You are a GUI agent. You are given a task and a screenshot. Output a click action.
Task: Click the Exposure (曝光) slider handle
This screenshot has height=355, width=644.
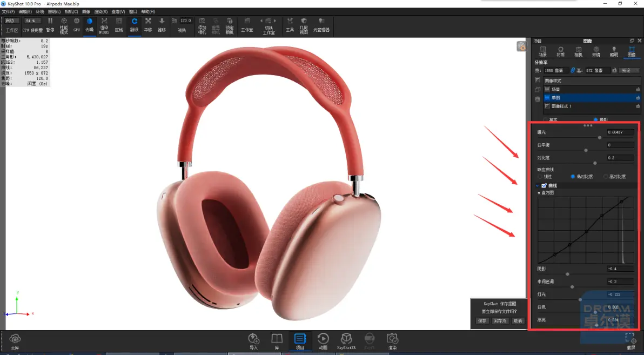click(x=599, y=138)
